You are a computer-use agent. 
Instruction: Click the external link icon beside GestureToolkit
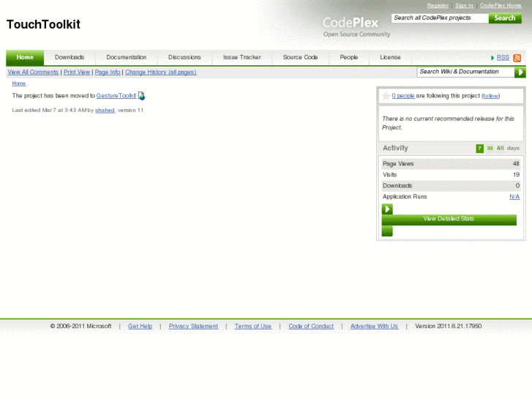tap(141, 96)
